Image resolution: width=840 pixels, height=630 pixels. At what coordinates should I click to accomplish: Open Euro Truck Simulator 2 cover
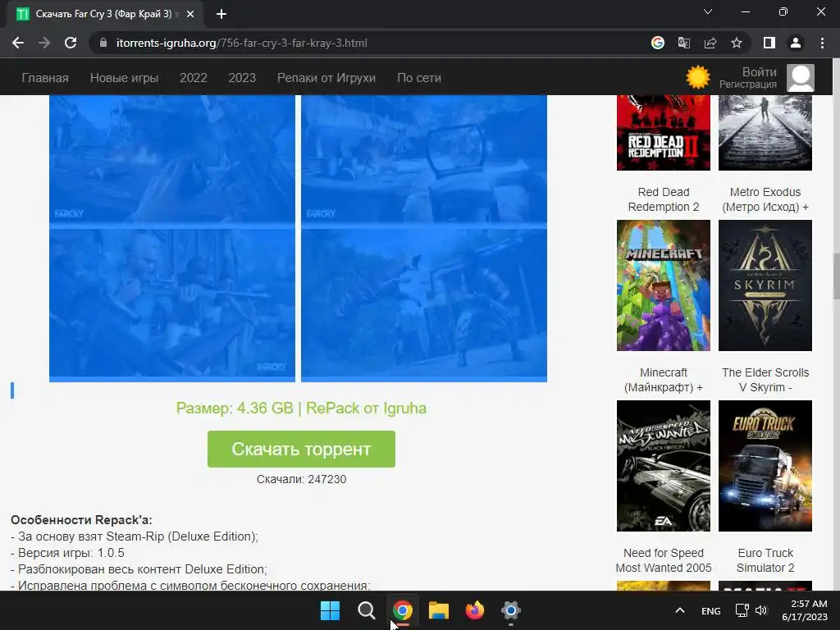pos(765,466)
